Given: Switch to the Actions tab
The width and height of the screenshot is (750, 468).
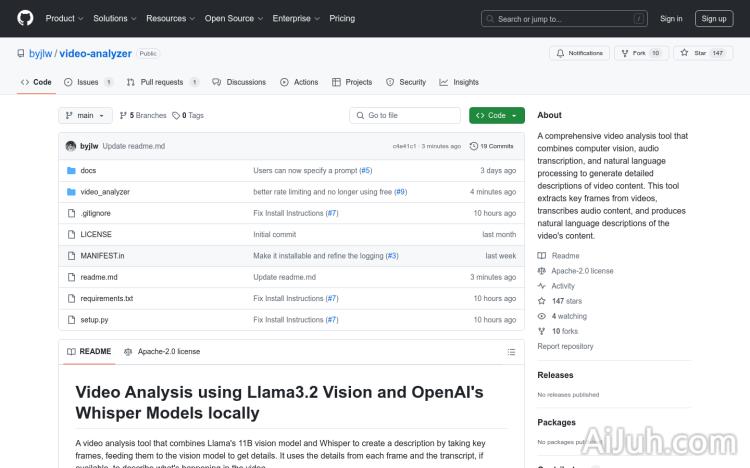Looking at the screenshot, I should point(299,82).
